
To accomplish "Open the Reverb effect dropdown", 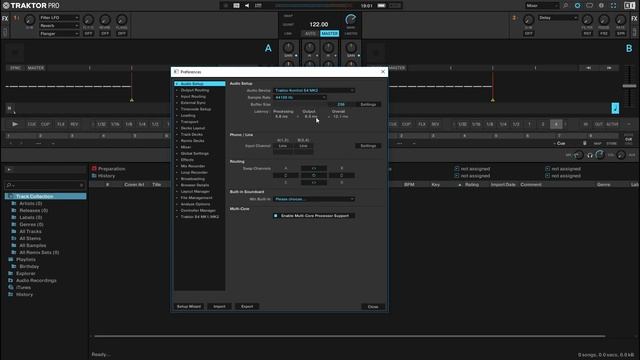I will (59, 26).
